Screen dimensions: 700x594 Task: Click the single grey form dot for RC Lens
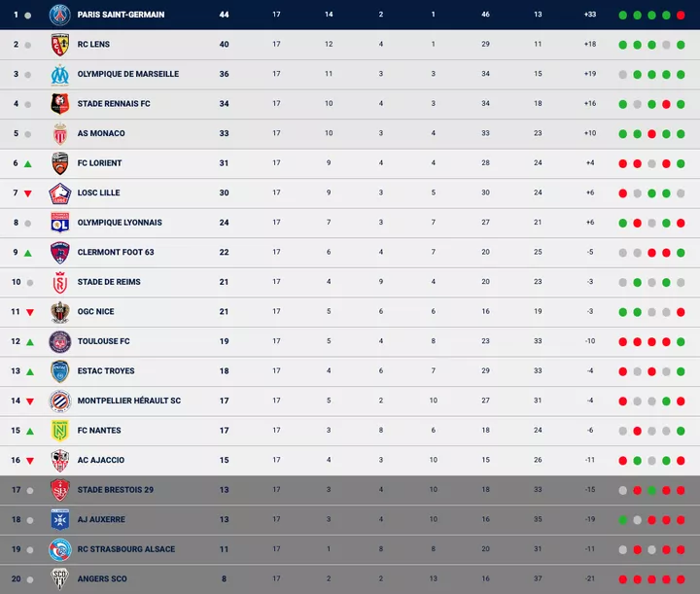(x=666, y=45)
